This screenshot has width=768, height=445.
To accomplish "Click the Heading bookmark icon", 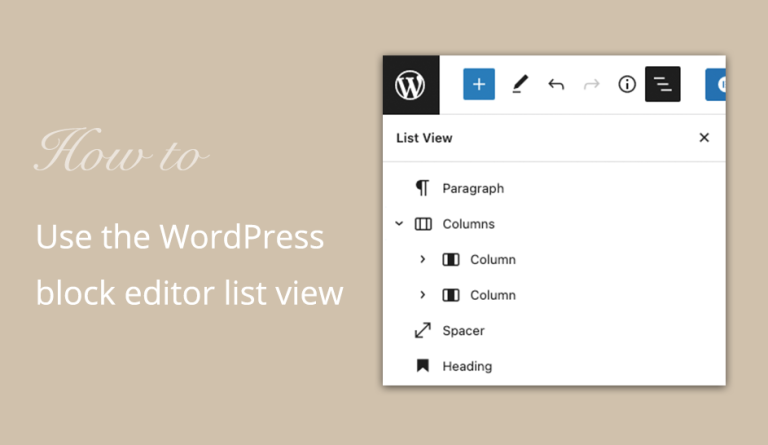I will 423,366.
